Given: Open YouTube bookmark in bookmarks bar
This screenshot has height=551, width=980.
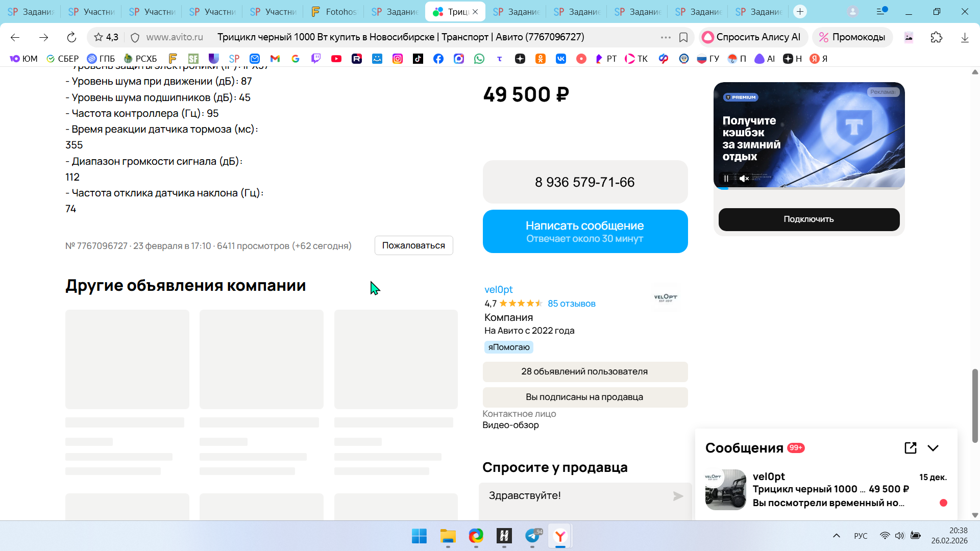Looking at the screenshot, I should [x=336, y=59].
